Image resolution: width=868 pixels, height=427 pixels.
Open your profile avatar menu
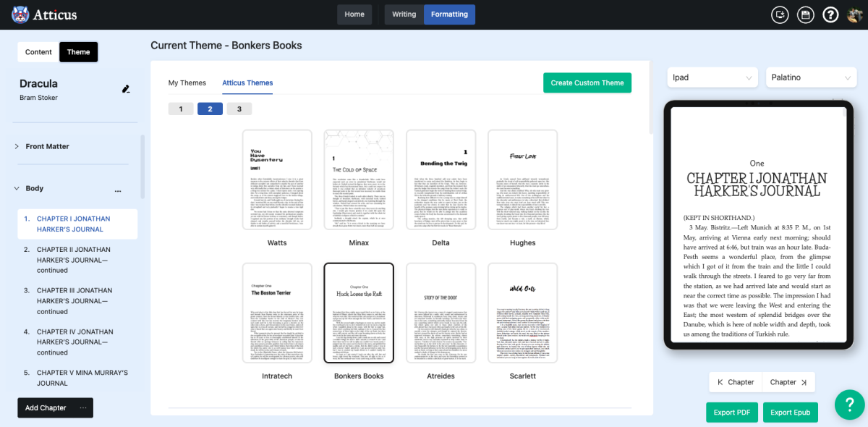coord(854,14)
